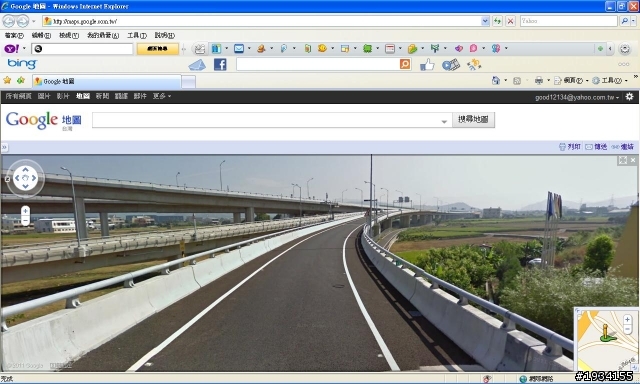Zoom in Street View with plus button
640x384 pixels.
point(25,211)
